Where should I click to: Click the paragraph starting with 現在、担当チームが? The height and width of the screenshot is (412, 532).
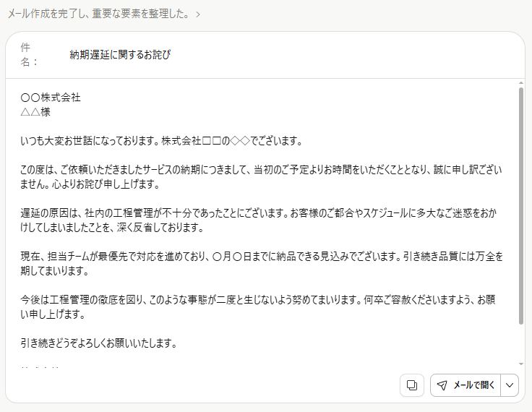tap(260, 264)
